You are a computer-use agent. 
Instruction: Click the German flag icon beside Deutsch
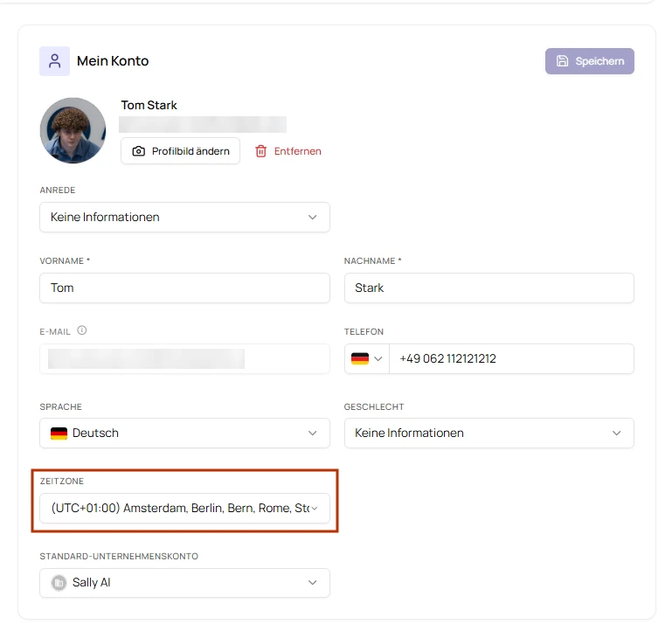[x=59, y=433]
